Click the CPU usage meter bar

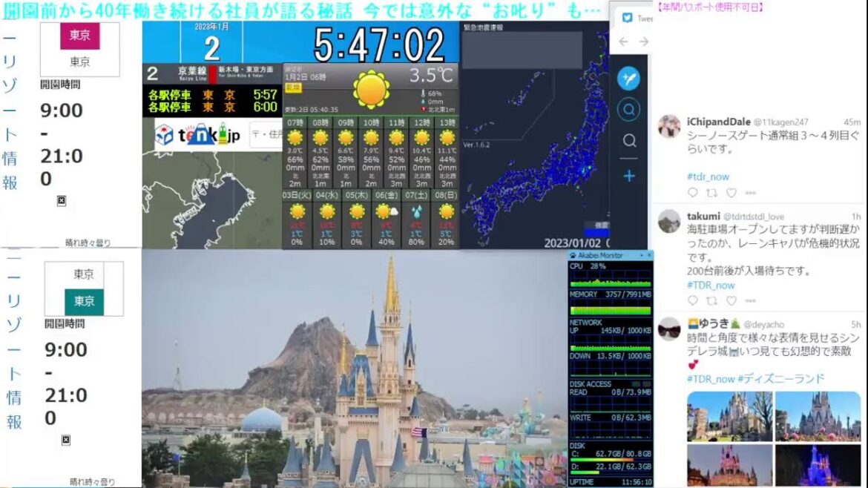pos(610,284)
